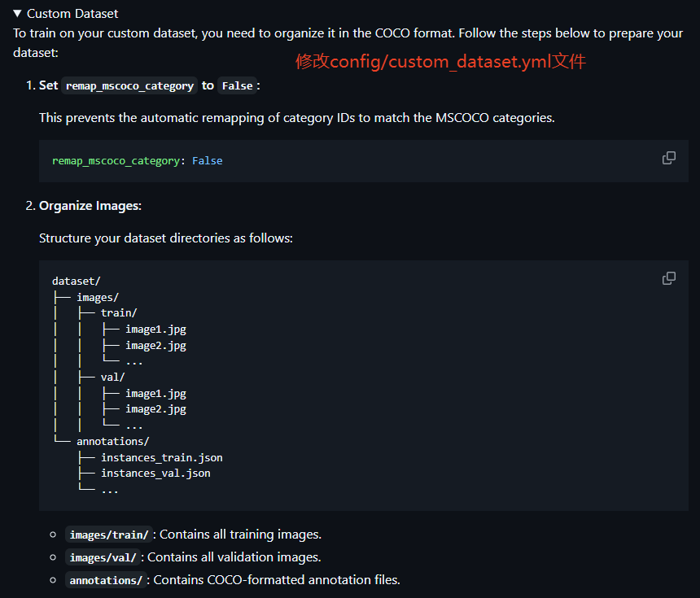Click 'image1.jpg' under the val folder

(155, 394)
